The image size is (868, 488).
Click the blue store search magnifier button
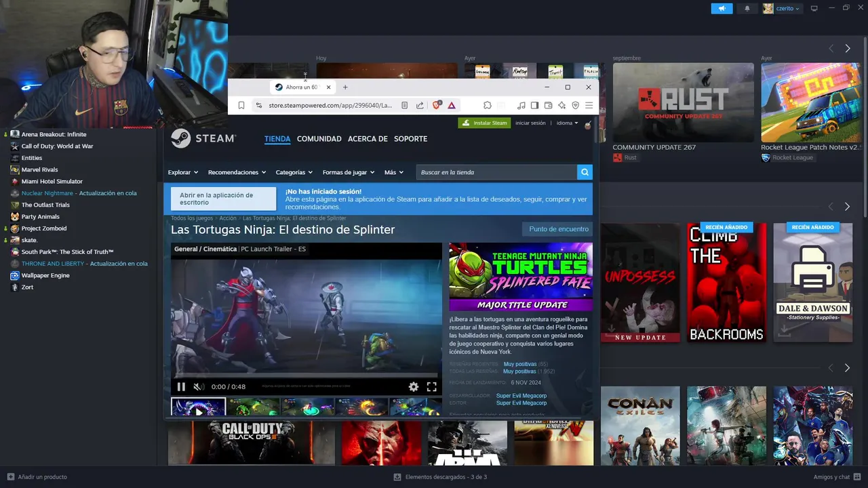[585, 172]
